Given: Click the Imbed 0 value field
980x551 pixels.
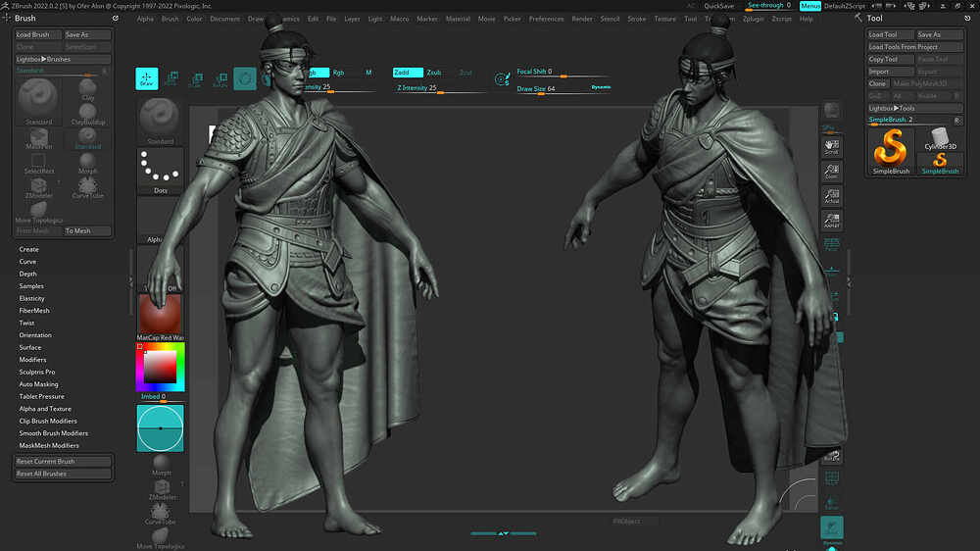Looking at the screenshot, I should pyautogui.click(x=160, y=397).
